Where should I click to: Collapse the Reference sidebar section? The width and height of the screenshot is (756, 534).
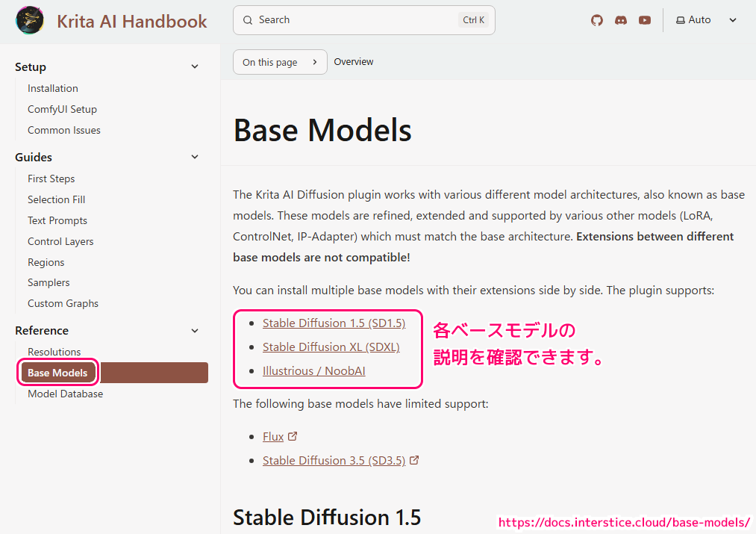[195, 330]
